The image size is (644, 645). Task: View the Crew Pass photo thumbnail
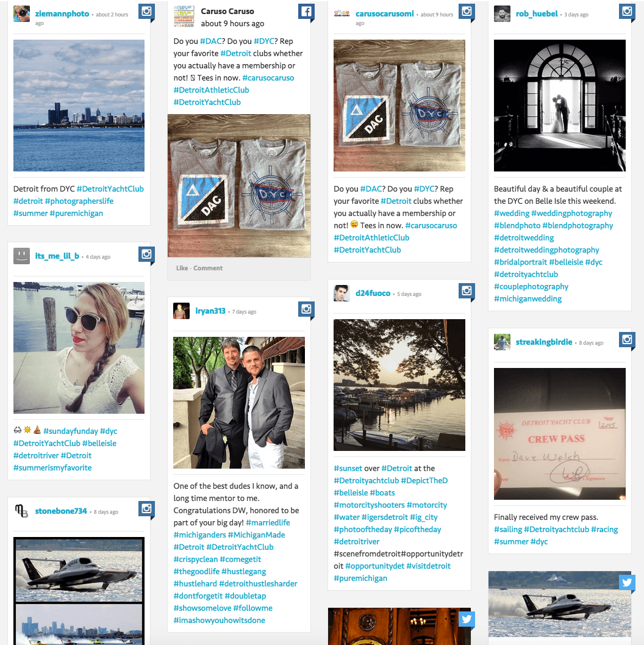560,434
